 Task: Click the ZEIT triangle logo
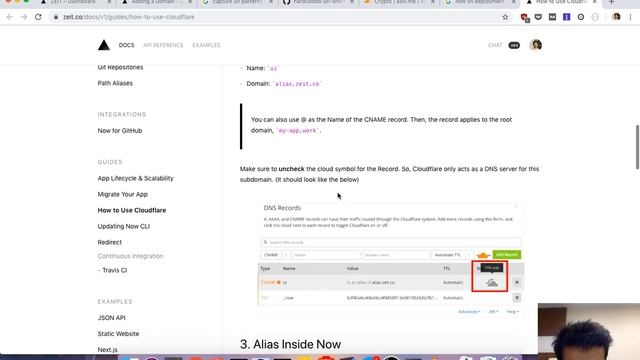click(x=104, y=45)
